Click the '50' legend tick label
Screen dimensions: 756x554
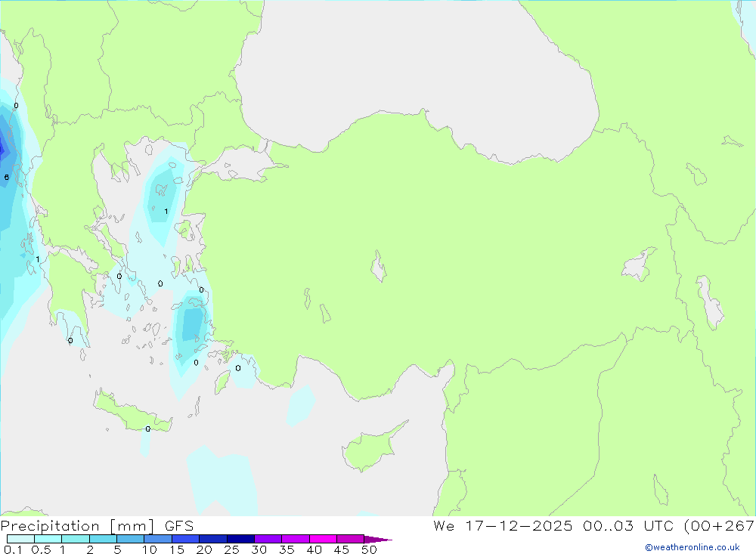pyautogui.click(x=369, y=549)
